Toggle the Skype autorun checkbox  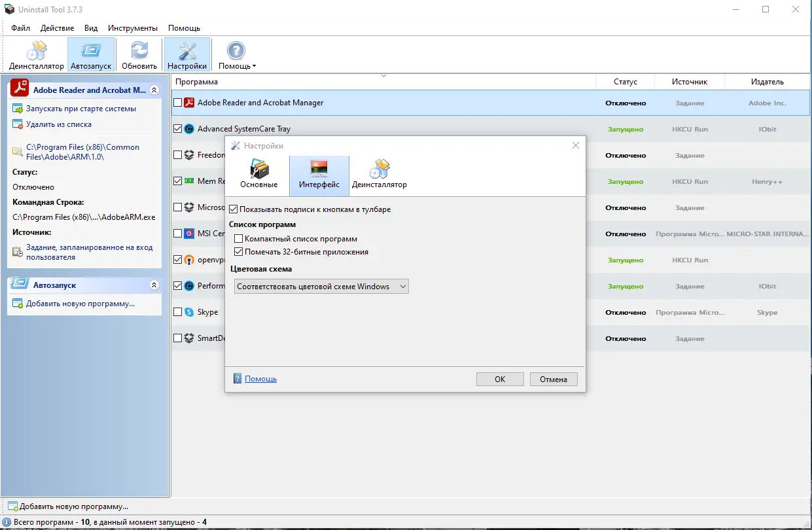[177, 312]
